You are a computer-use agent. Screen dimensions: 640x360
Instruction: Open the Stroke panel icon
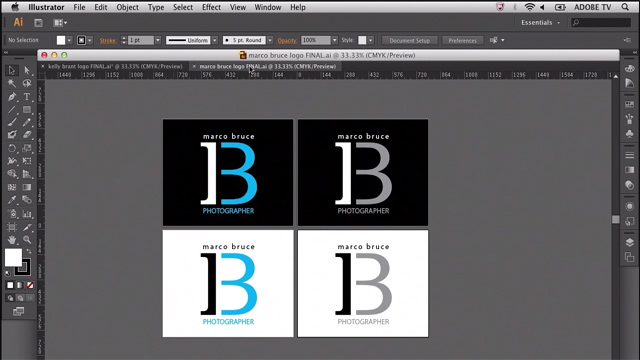629,155
